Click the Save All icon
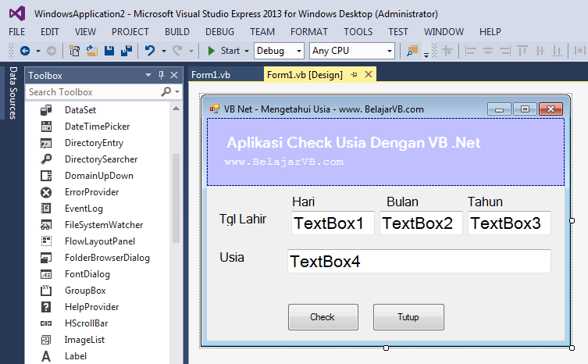The height and width of the screenshot is (364, 588). tap(127, 51)
